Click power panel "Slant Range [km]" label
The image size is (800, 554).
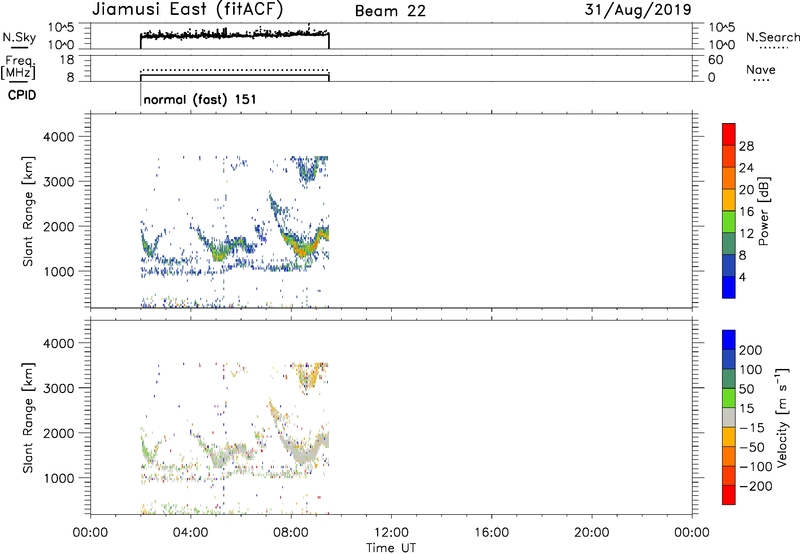pyautogui.click(x=28, y=211)
